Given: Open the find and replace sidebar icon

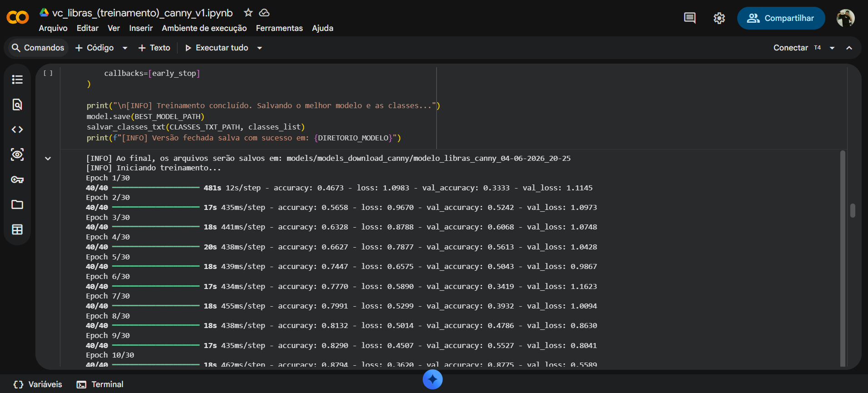Looking at the screenshot, I should (x=17, y=104).
